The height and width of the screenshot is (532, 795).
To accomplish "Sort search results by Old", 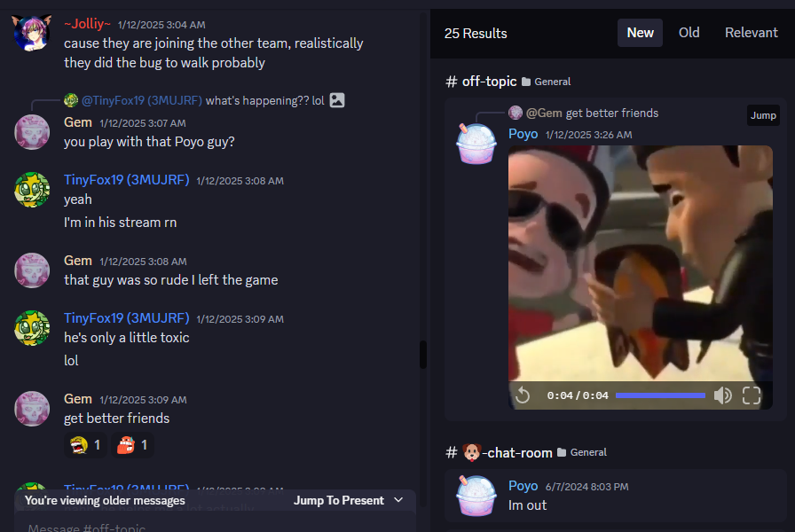I will [x=689, y=33].
